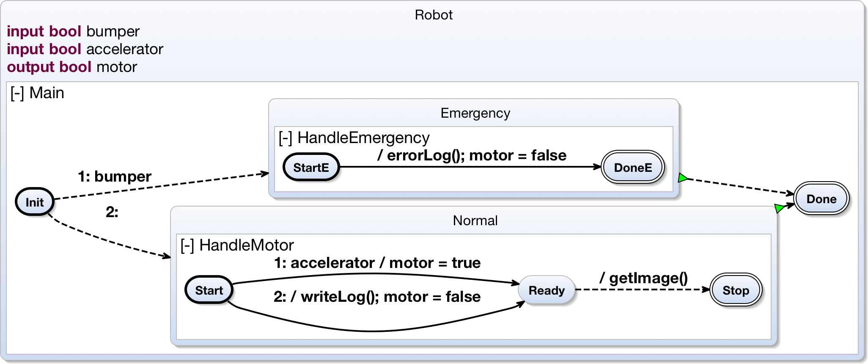
Task: Collapse the HandleEmergency region with [-]
Action: click(x=286, y=138)
